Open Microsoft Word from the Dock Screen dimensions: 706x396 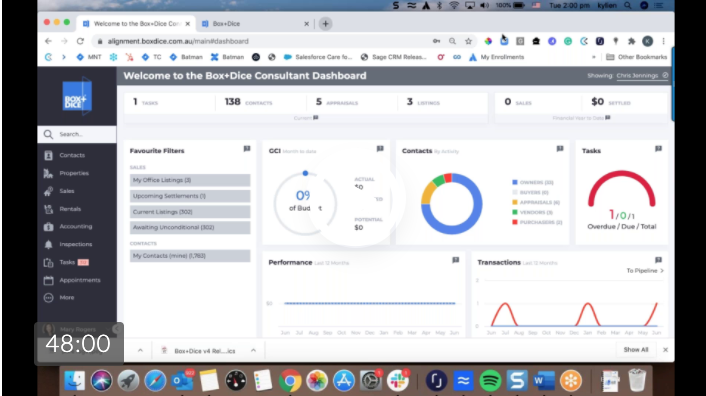(544, 381)
